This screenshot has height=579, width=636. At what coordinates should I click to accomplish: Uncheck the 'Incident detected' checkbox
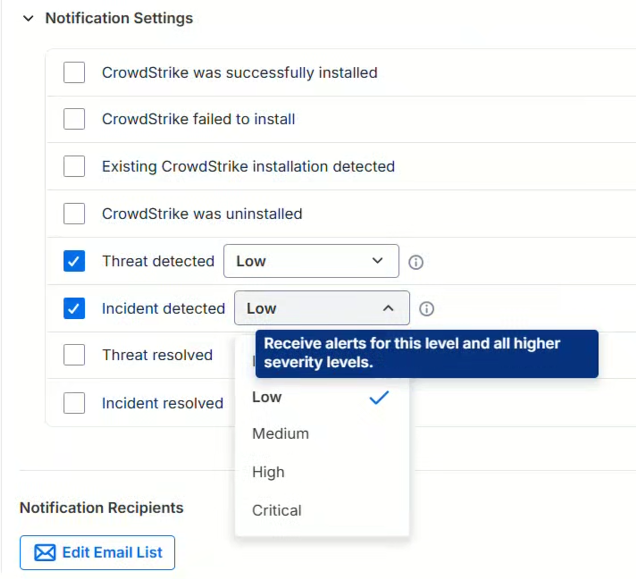click(74, 308)
